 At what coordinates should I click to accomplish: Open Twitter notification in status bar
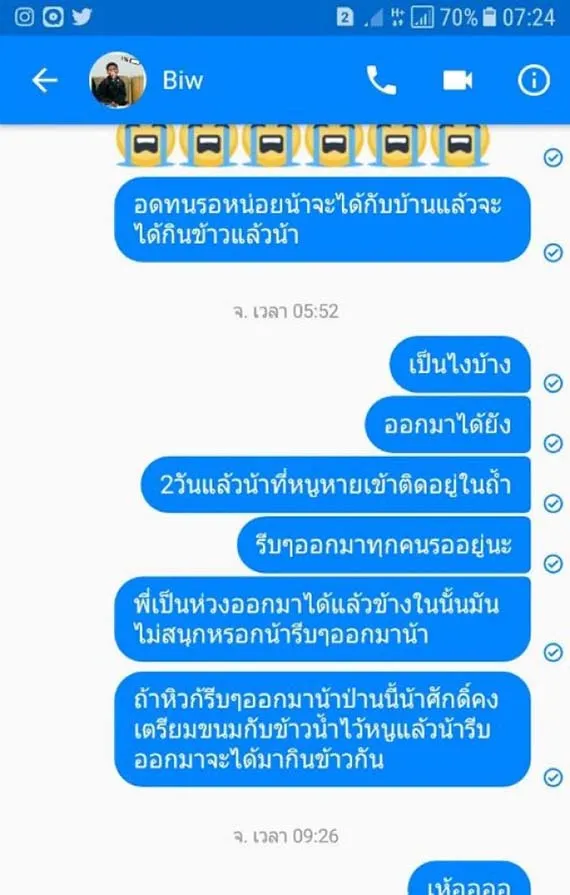pos(82,17)
